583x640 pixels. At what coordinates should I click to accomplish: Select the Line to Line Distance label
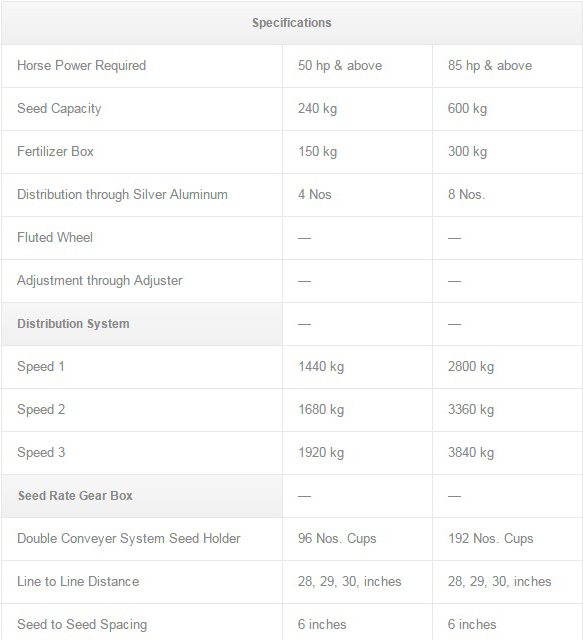[78, 581]
